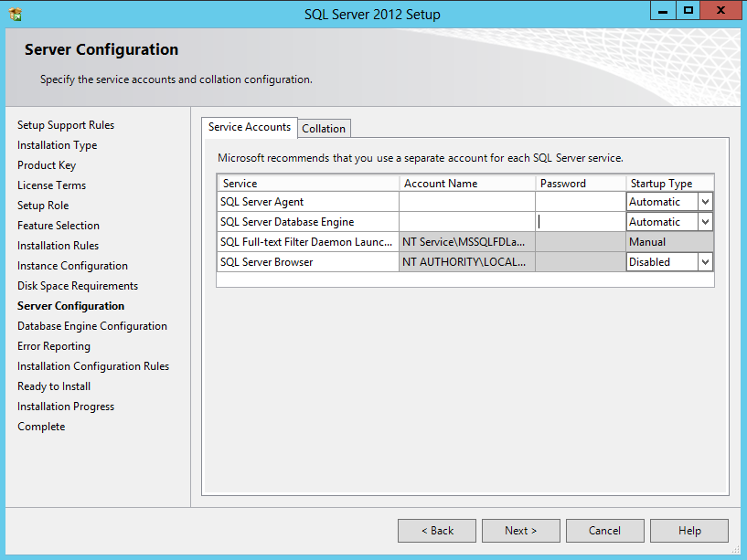Click Complete in the step list
This screenshot has height=560, width=747.
click(41, 427)
